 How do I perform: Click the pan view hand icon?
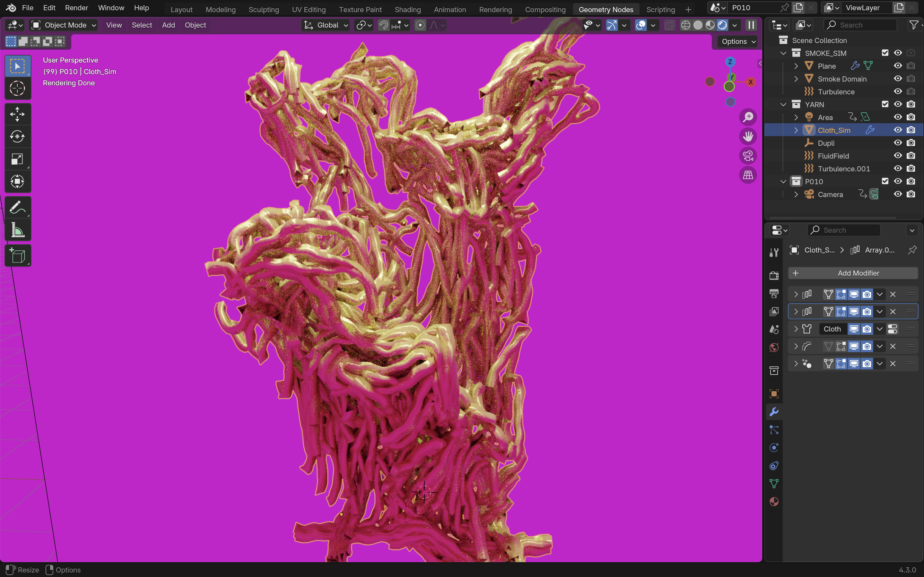pyautogui.click(x=748, y=136)
